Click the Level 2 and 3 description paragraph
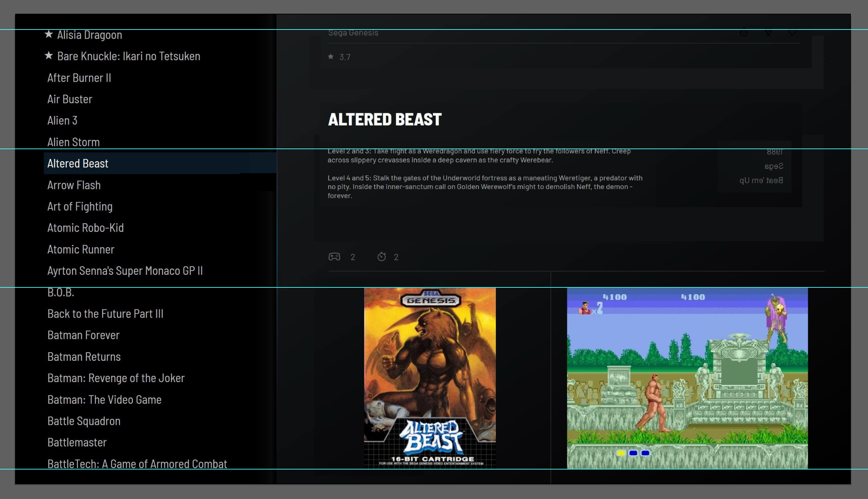868x499 pixels. tap(479, 155)
